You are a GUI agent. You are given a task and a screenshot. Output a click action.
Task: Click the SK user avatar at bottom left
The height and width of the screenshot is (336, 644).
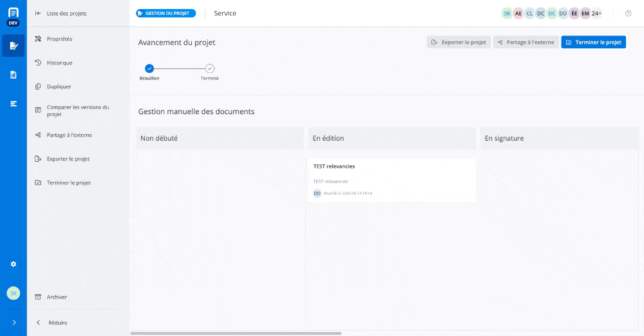[13, 293]
